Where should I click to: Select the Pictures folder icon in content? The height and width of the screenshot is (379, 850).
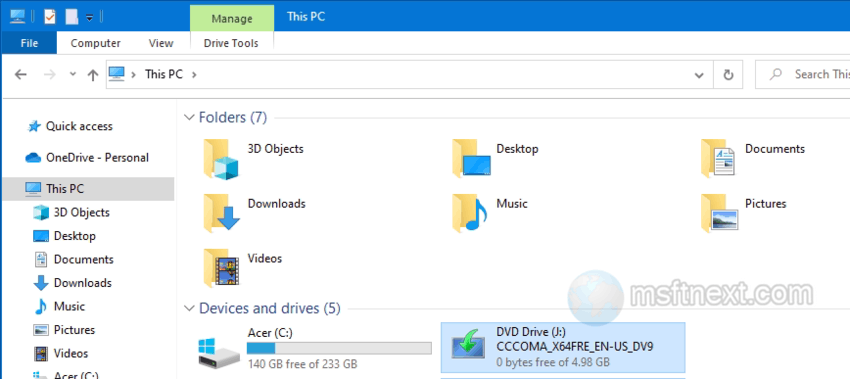719,214
